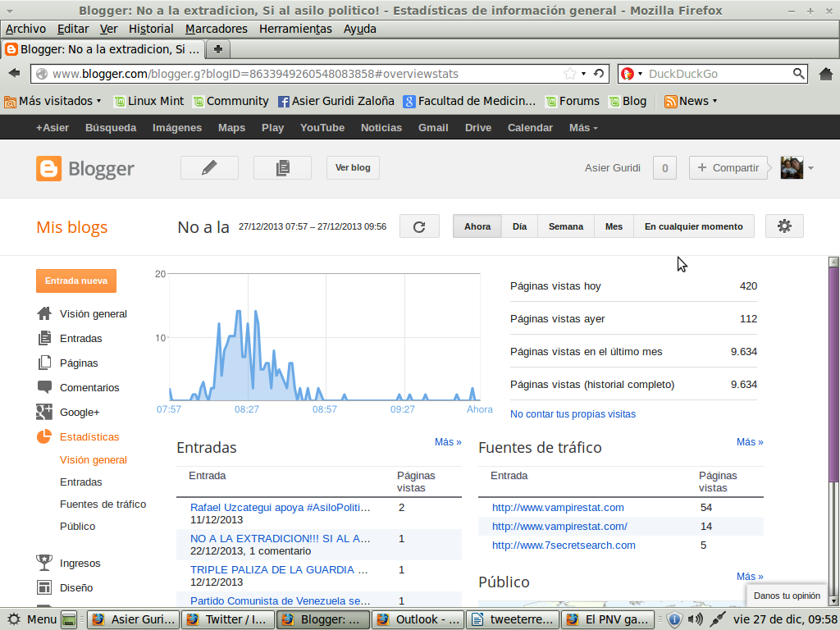The height and width of the screenshot is (630, 840).
Task: Click YouTube in Google bar
Action: [322, 127]
